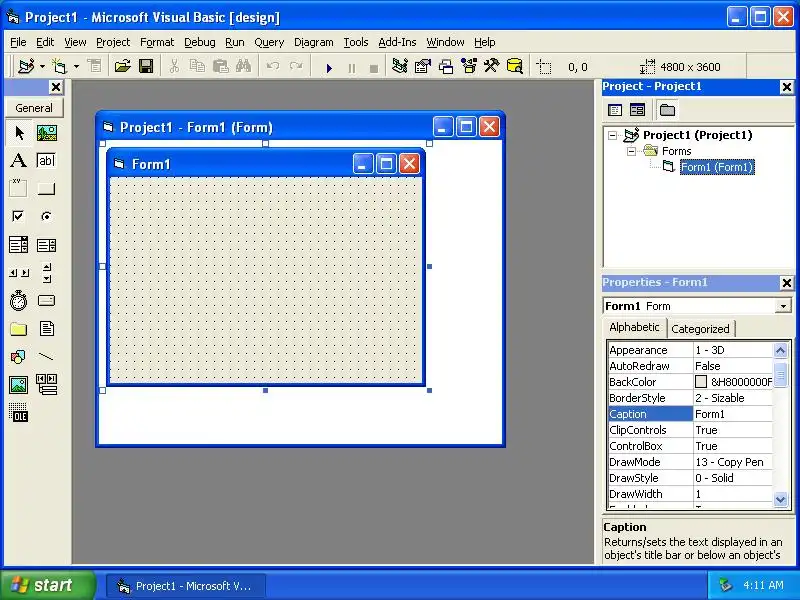Open Properties Window toolbar icon

(423, 66)
